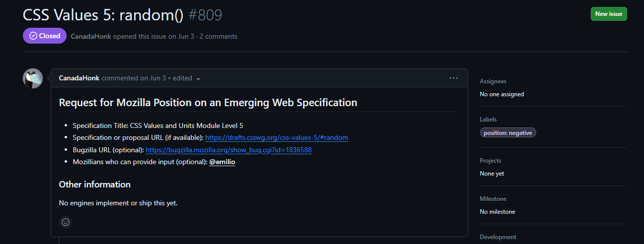The height and width of the screenshot is (244, 644).
Task: Click the 'Specification Title: CSS Values and Units' line
Action: coord(158,125)
